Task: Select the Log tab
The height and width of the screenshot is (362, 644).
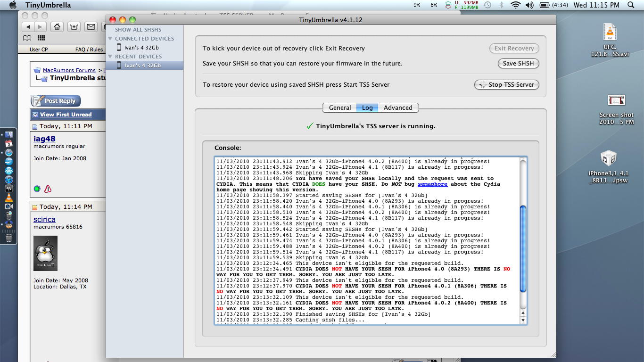Action: point(367,108)
